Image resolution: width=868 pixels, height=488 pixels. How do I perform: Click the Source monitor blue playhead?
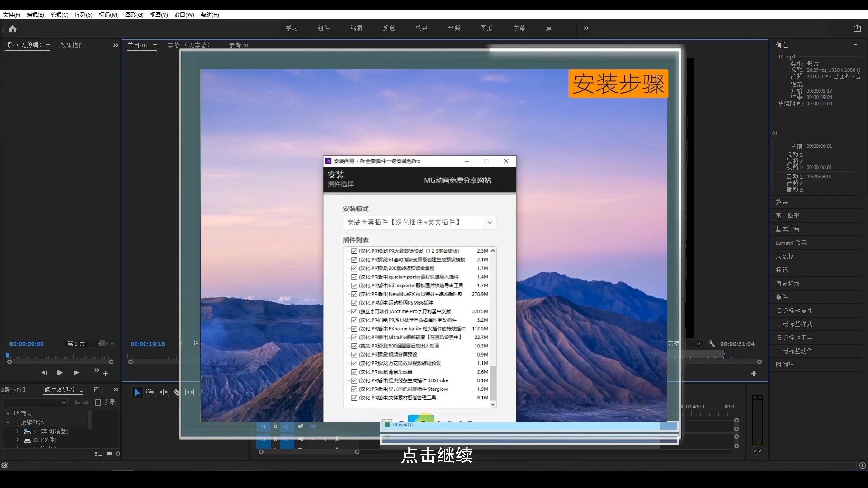[x=8, y=357]
